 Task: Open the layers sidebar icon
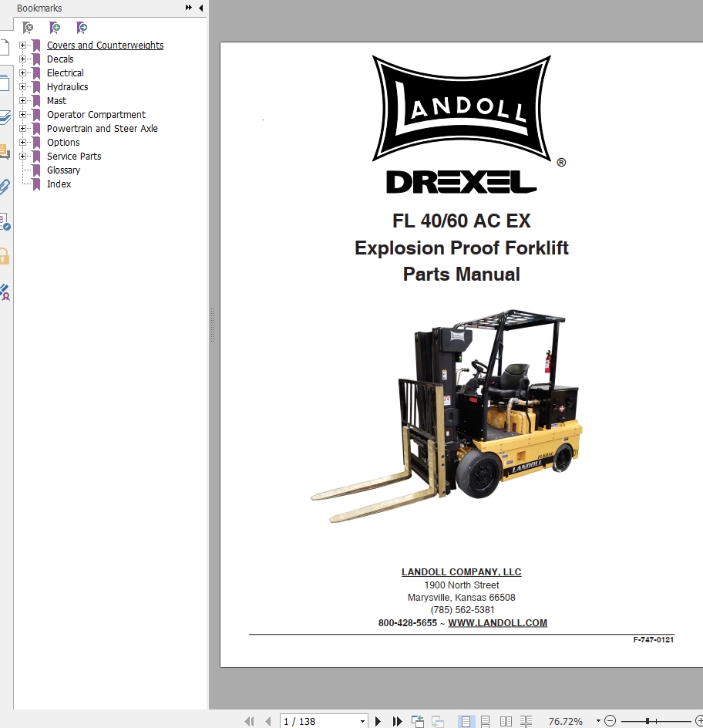(5, 117)
